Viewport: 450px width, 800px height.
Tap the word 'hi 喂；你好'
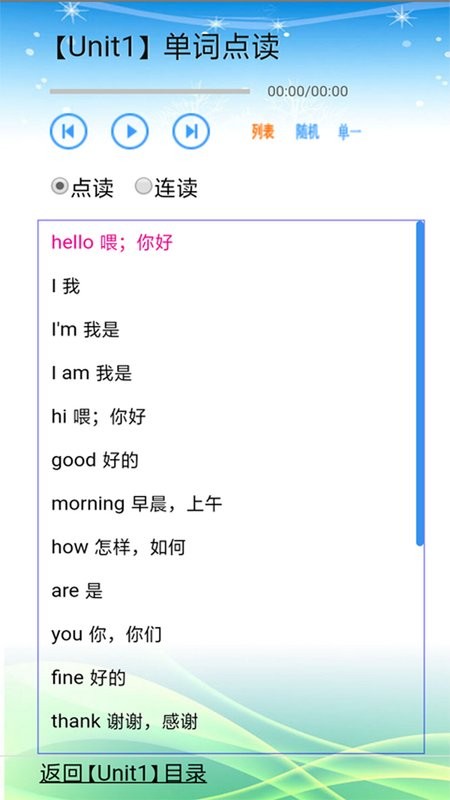click(x=98, y=416)
